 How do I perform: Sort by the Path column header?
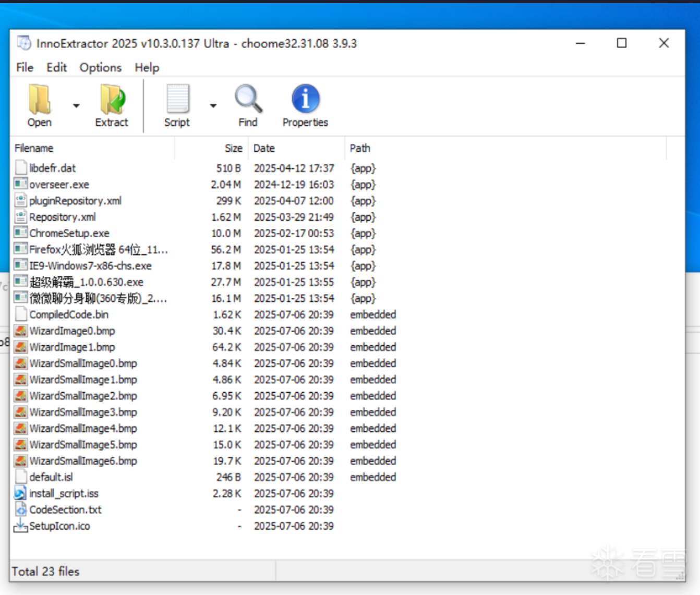click(x=505, y=148)
